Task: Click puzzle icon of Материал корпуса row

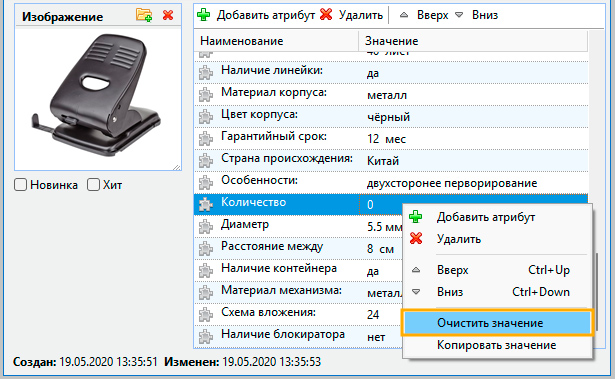Action: pos(206,95)
